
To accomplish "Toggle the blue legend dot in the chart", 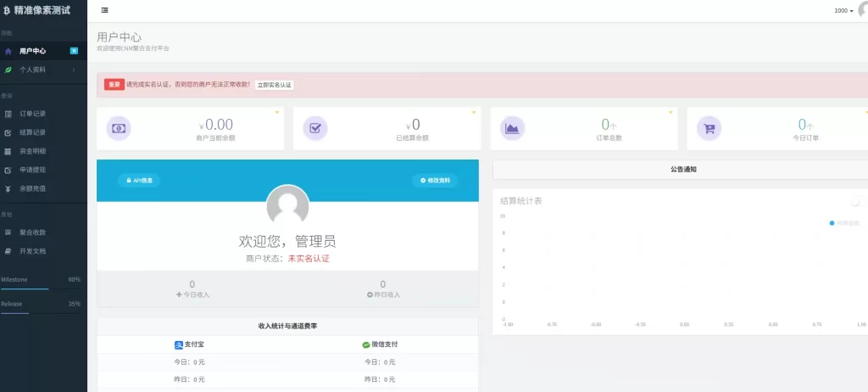I will (x=832, y=223).
